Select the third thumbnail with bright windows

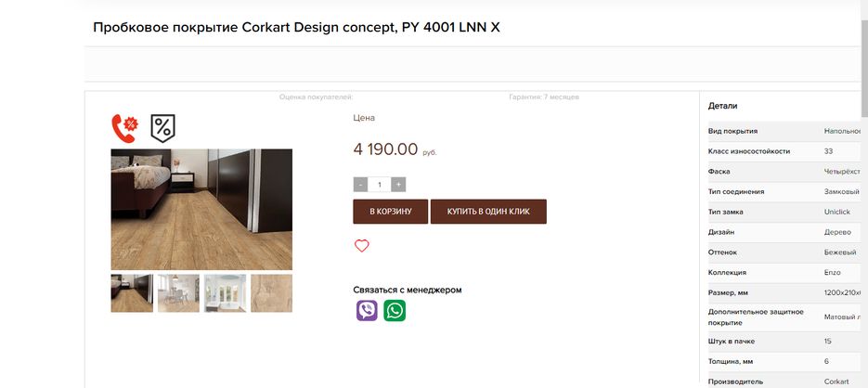225,293
